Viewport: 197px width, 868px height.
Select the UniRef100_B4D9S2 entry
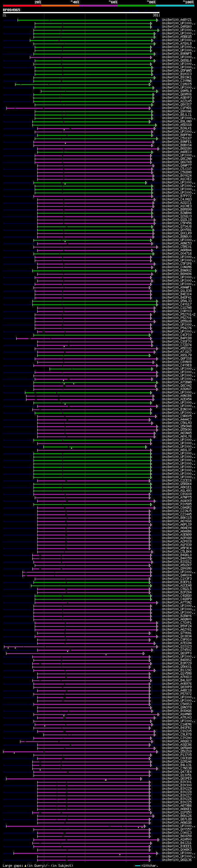177,660
